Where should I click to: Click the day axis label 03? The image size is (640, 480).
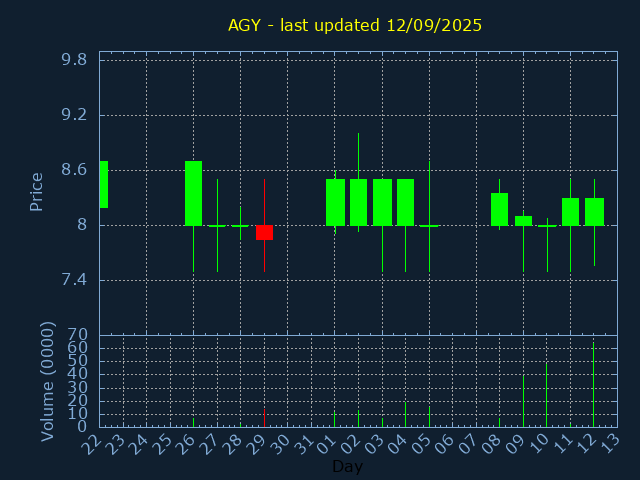374,444
